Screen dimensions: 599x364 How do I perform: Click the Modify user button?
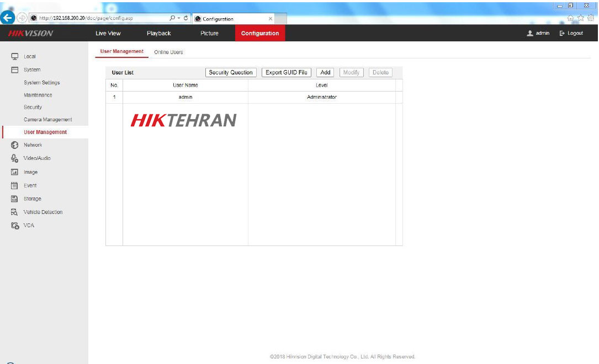[351, 72]
